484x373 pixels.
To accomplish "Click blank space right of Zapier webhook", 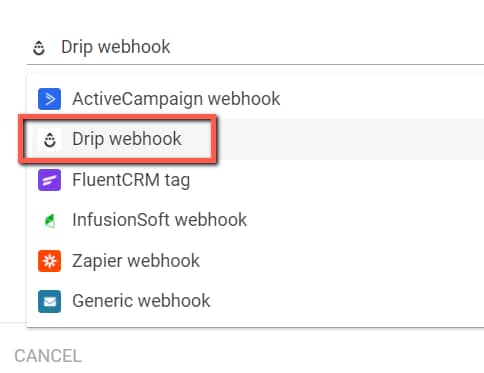I will (342, 261).
